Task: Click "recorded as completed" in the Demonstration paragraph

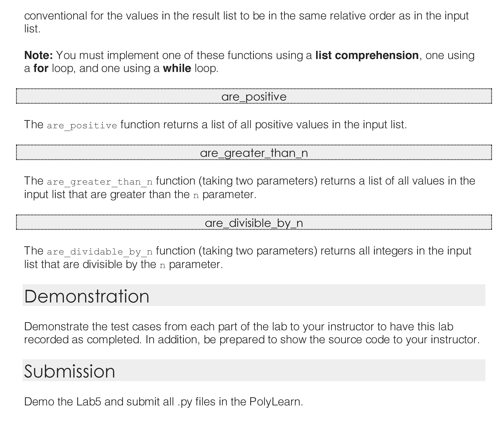Action: pos(83,339)
